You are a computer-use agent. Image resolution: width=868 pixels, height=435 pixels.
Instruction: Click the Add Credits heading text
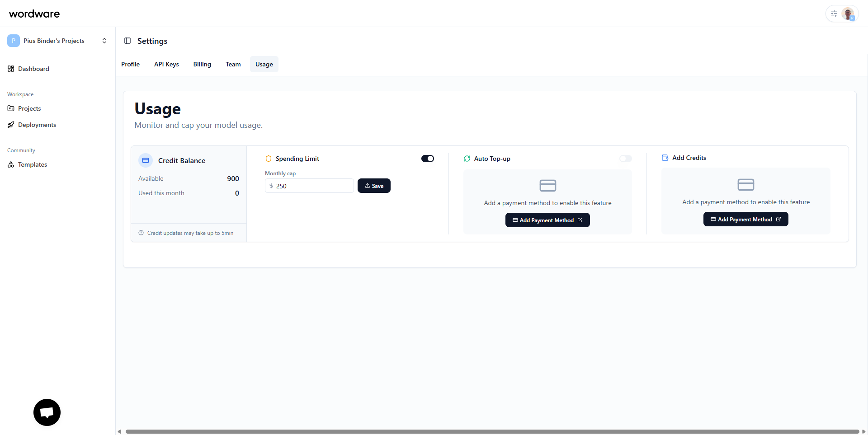point(689,158)
